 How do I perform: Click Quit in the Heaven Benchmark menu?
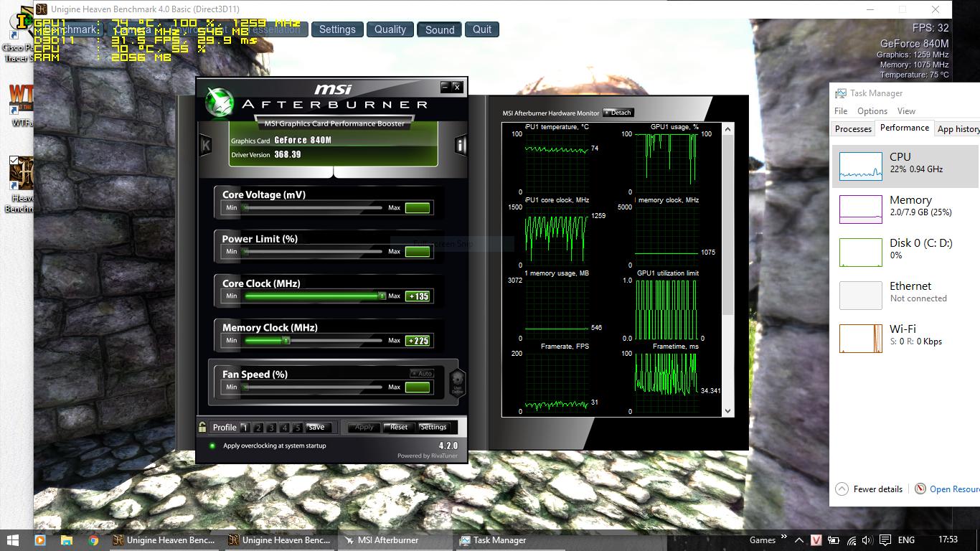482,29
